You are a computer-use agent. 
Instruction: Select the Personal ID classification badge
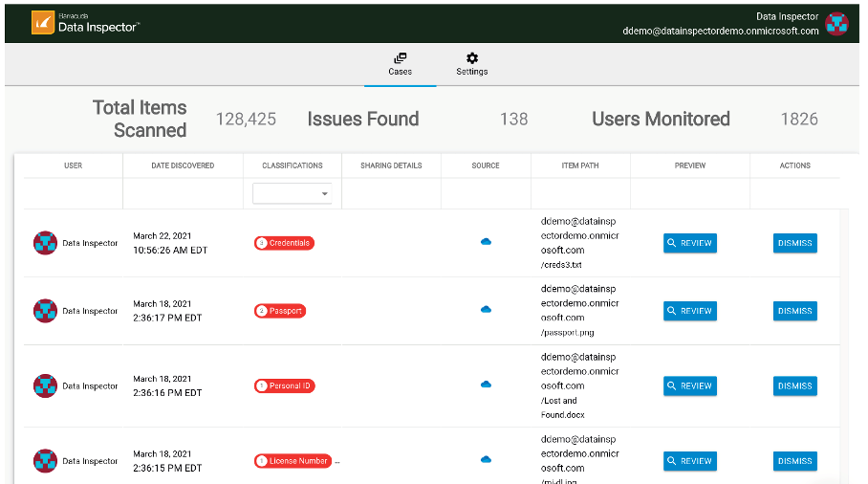(285, 386)
